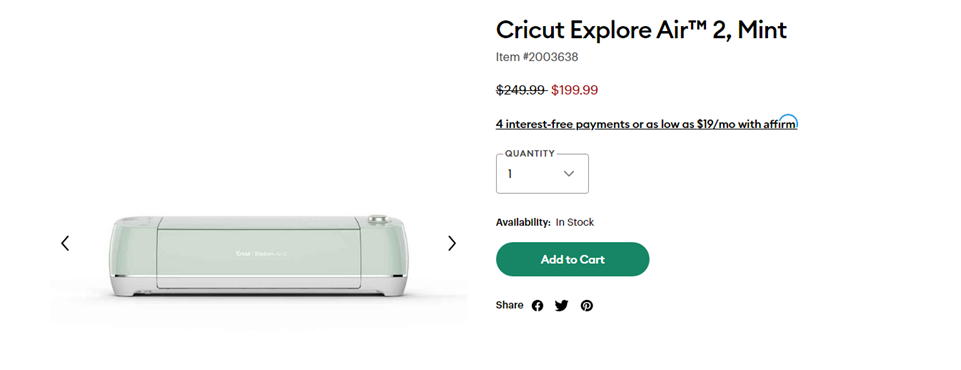Click the chevron arrow in the Quantity box

[x=569, y=174]
